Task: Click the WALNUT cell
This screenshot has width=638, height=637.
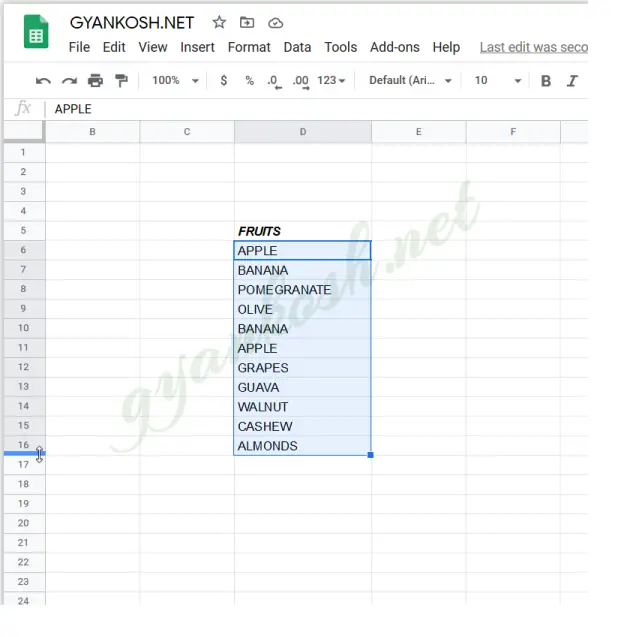Action: tap(303, 407)
